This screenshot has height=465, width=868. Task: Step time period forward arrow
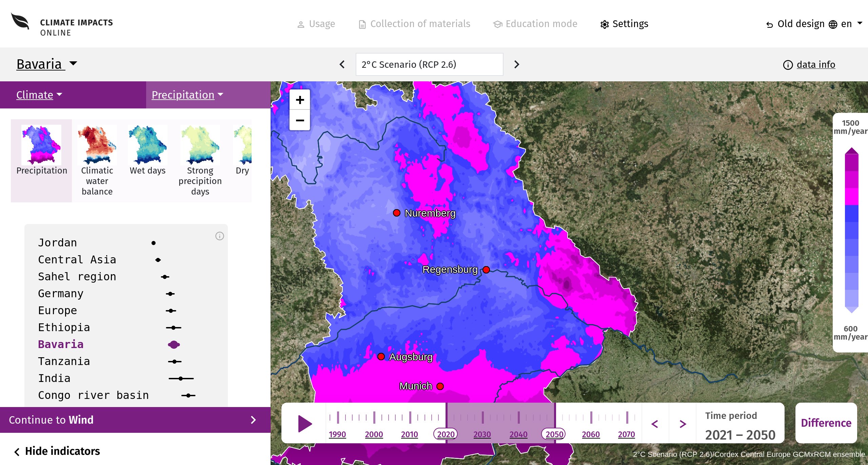(683, 424)
